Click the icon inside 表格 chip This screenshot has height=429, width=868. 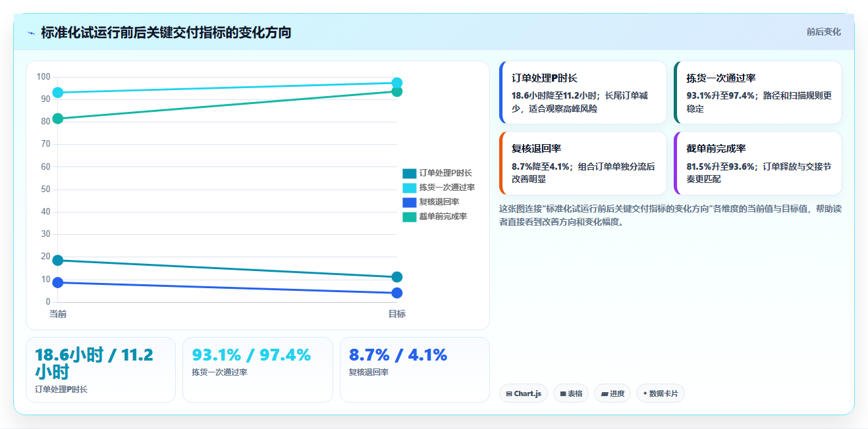[563, 393]
